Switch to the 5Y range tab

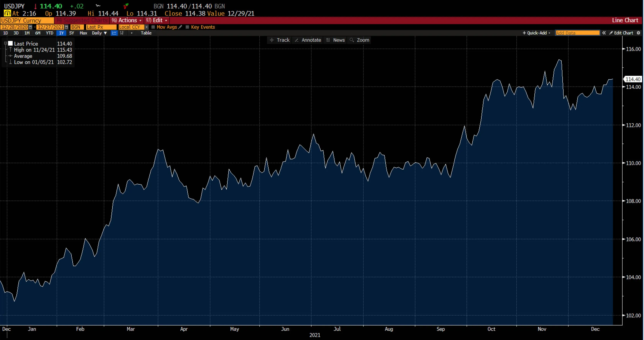[71, 33]
